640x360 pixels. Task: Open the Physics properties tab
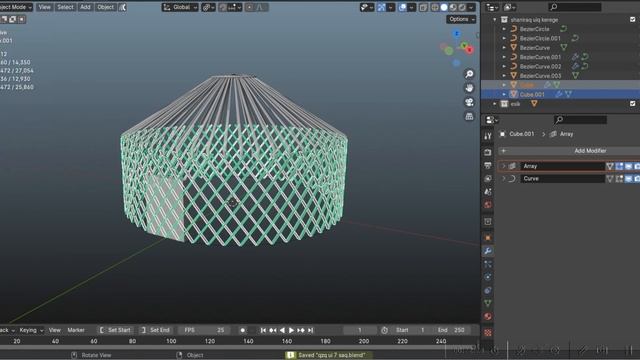pos(488,277)
